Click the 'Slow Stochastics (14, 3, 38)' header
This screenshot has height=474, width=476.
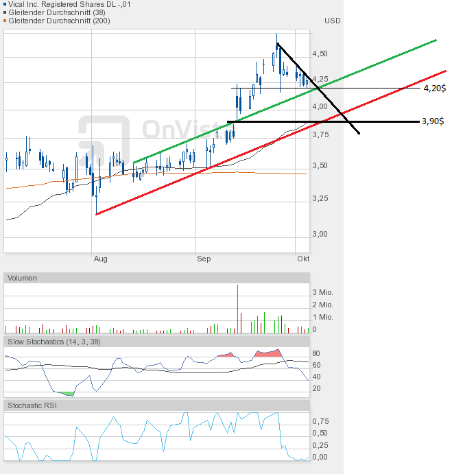[x=156, y=342]
